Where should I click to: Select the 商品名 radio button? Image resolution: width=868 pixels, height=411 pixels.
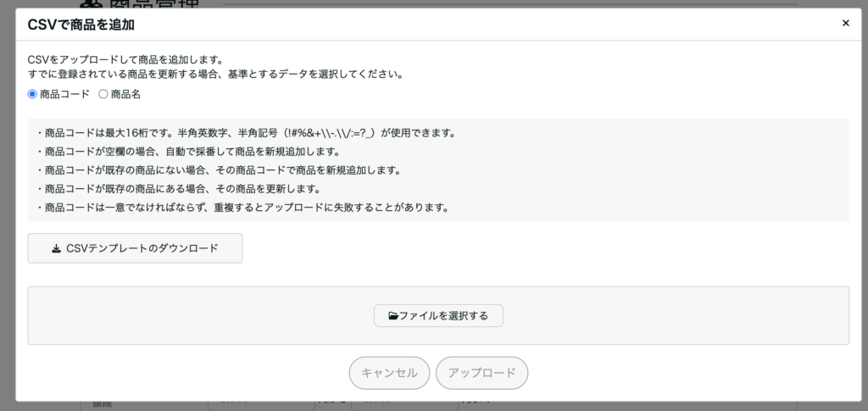pyautogui.click(x=103, y=94)
